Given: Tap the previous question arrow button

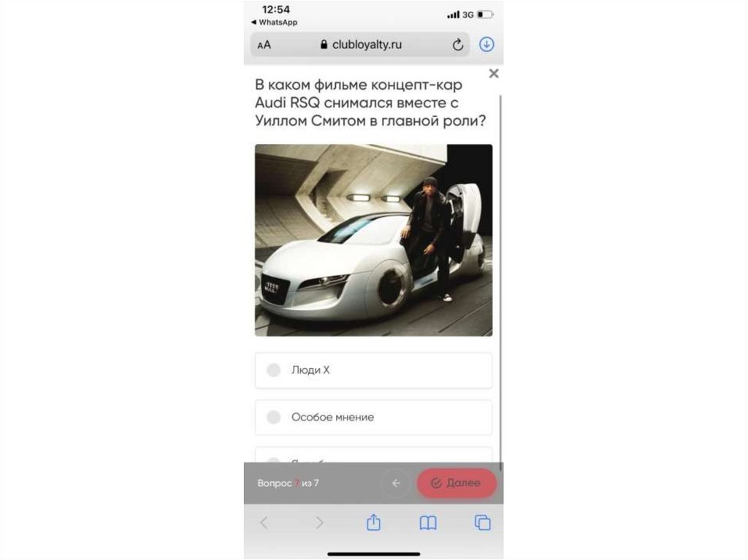Looking at the screenshot, I should tap(396, 483).
